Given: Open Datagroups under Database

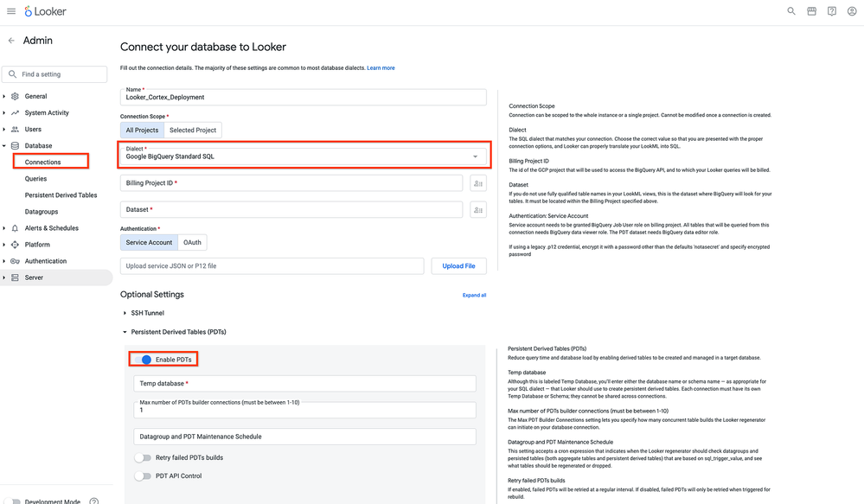Looking at the screenshot, I should [x=42, y=212].
